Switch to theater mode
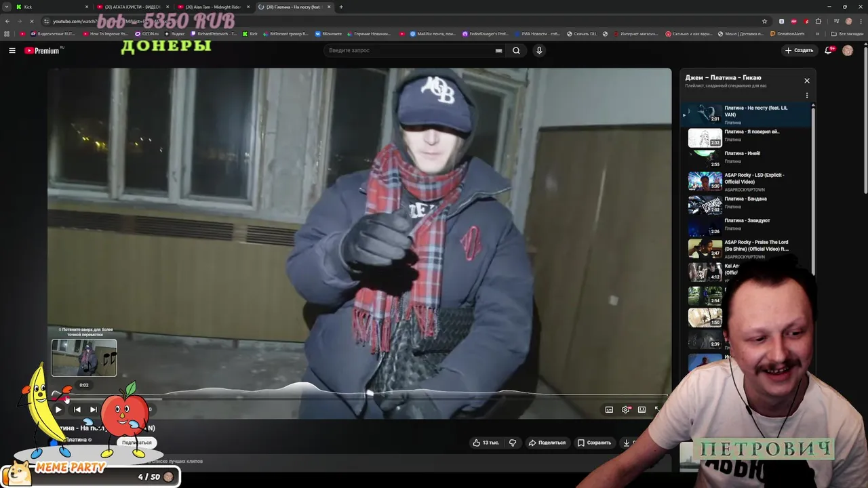Viewport: 868px width, 488px height. coord(642,409)
